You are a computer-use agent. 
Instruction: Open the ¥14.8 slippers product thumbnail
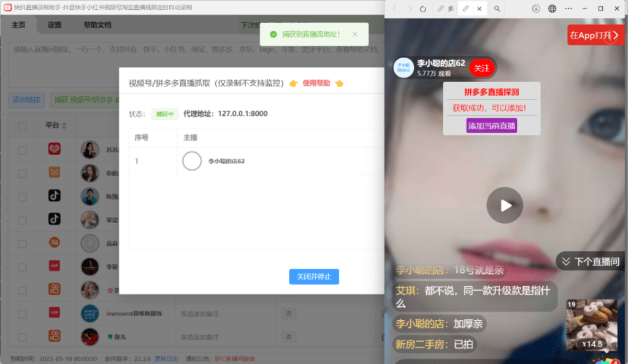(591, 325)
